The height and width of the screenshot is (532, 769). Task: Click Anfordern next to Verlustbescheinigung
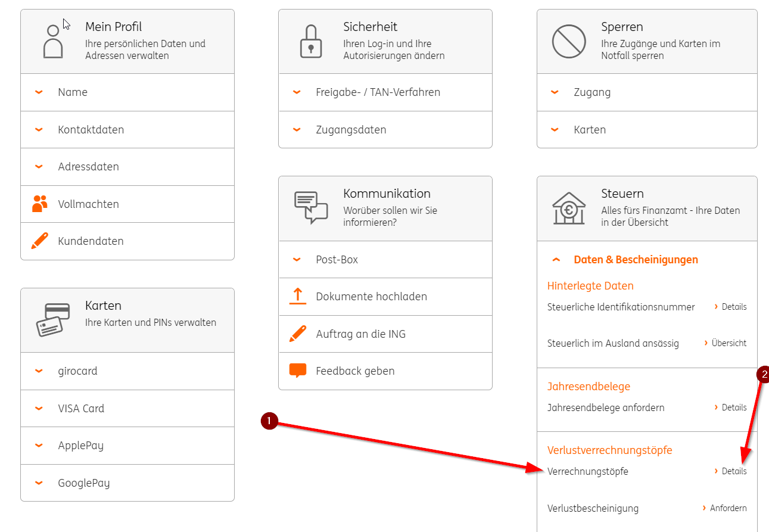(x=727, y=508)
